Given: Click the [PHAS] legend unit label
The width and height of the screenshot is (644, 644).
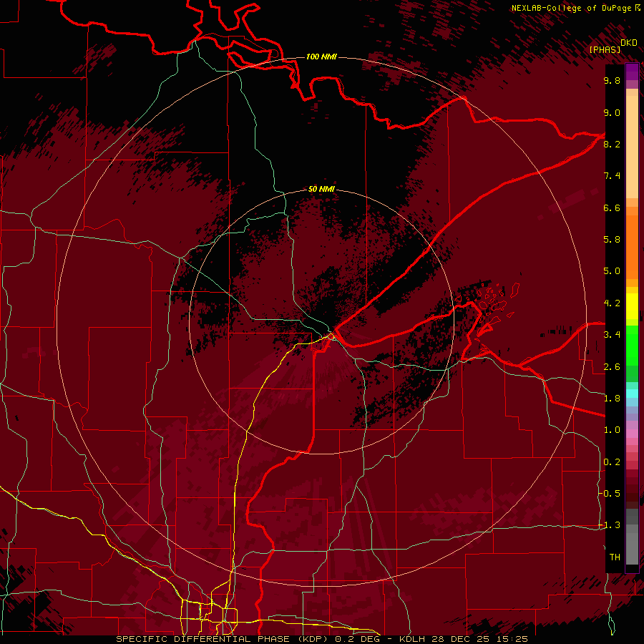Looking at the screenshot, I should [x=605, y=49].
